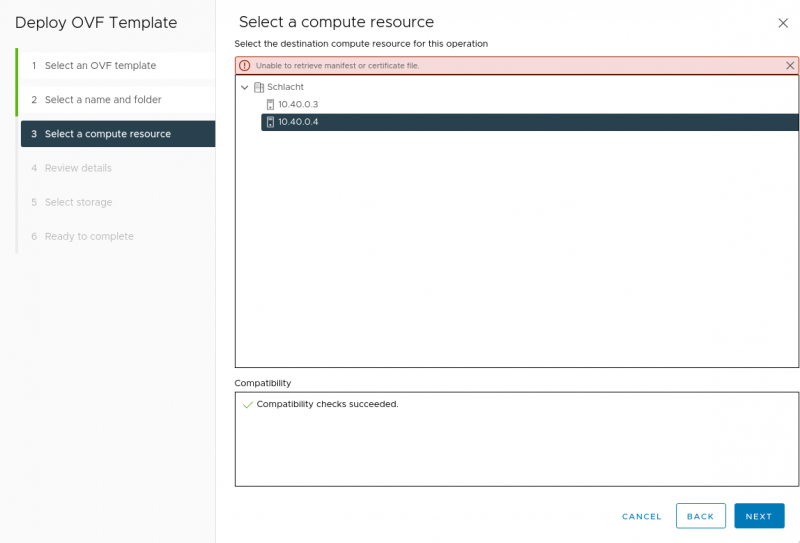Screen dimensions: 800x543
Task: Open step 3 Select a compute resource
Action: pos(107,134)
